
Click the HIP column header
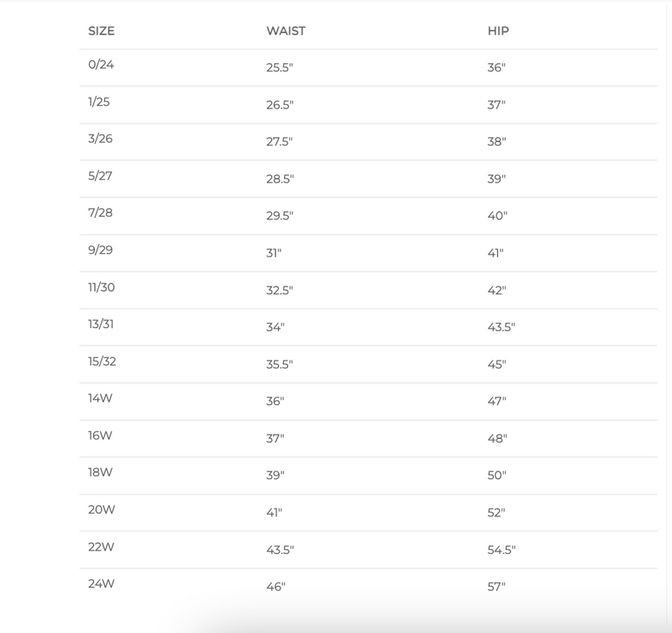coord(498,31)
